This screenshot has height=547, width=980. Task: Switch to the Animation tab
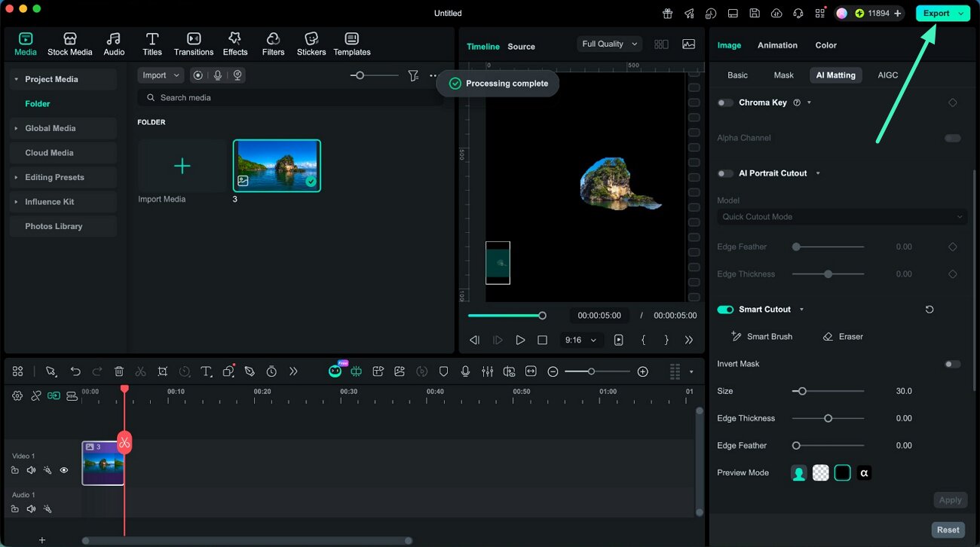pos(777,45)
